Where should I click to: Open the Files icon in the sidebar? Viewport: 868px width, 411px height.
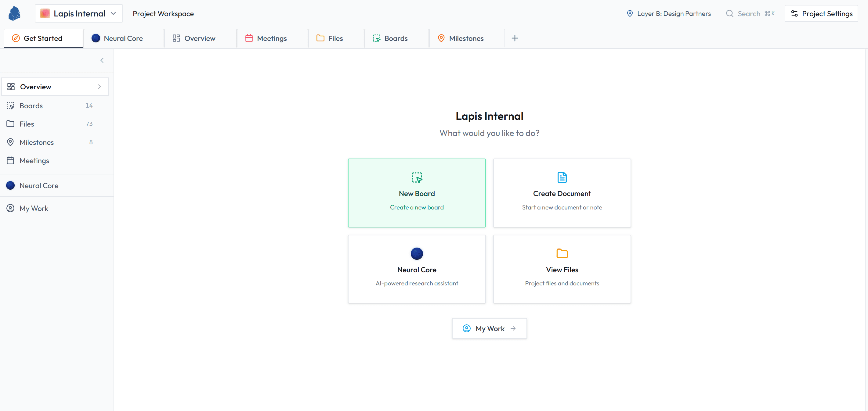[10, 123]
